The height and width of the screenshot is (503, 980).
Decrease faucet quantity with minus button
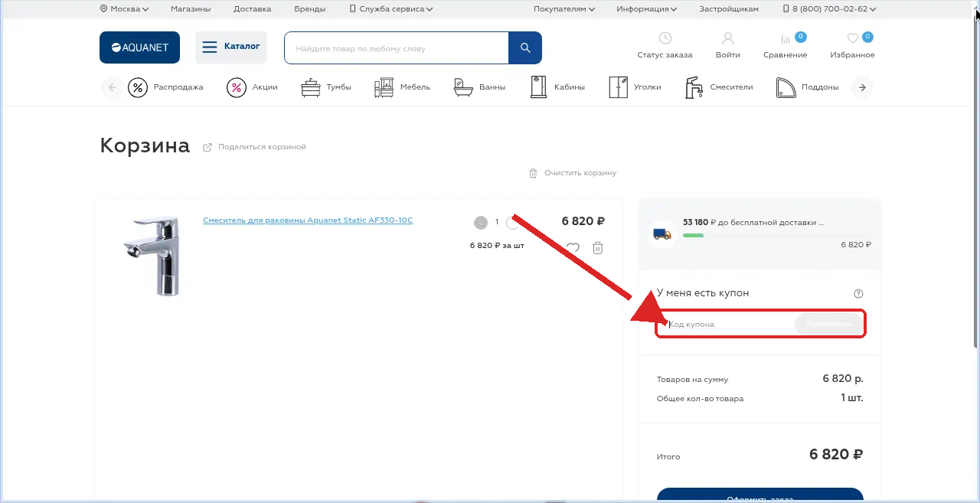(x=481, y=223)
